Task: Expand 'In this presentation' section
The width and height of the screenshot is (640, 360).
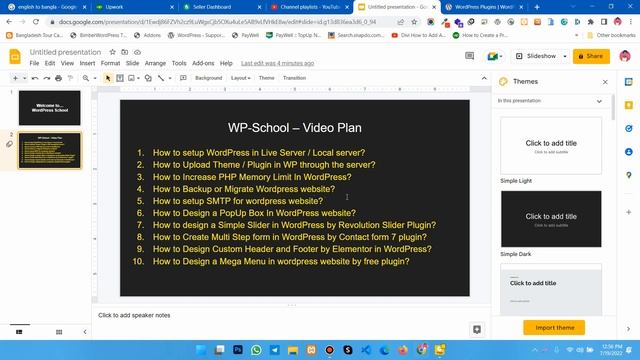Action: [x=599, y=101]
